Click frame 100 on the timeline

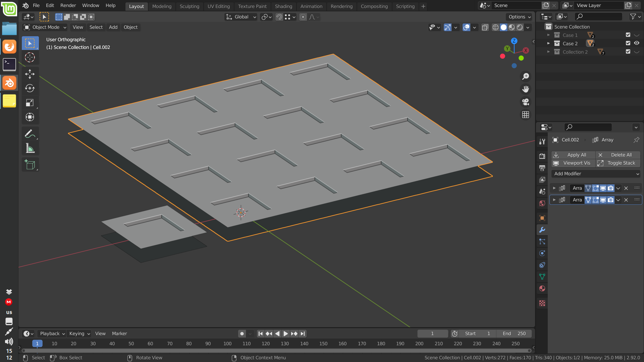point(227,344)
